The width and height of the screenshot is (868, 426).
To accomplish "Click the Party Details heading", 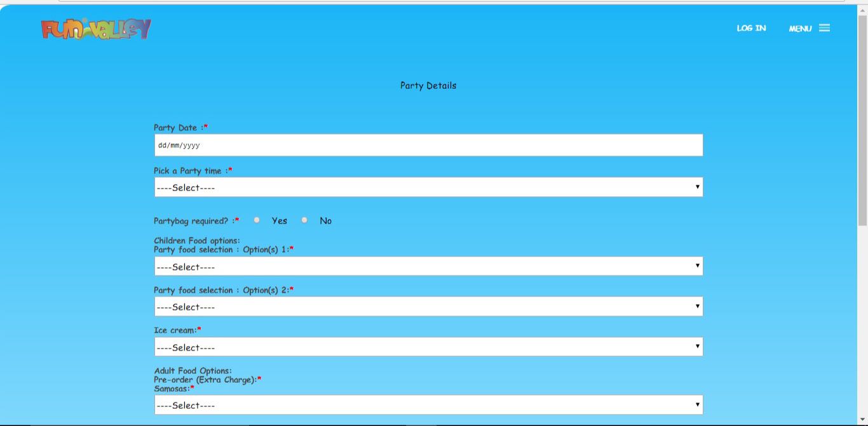I will (428, 85).
